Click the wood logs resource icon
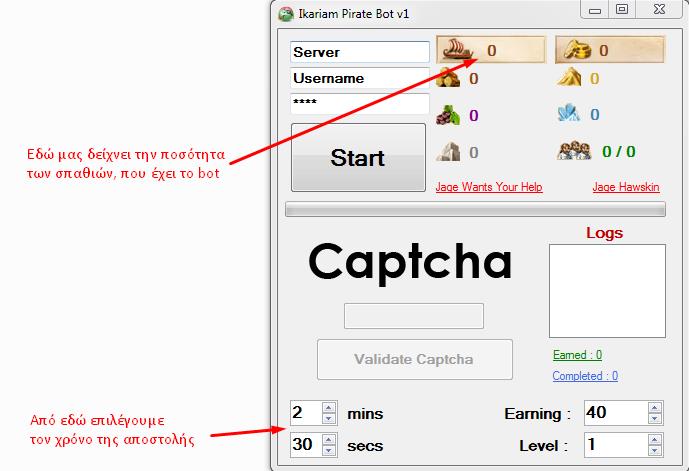Viewport: 689px width, 471px height. click(448, 78)
